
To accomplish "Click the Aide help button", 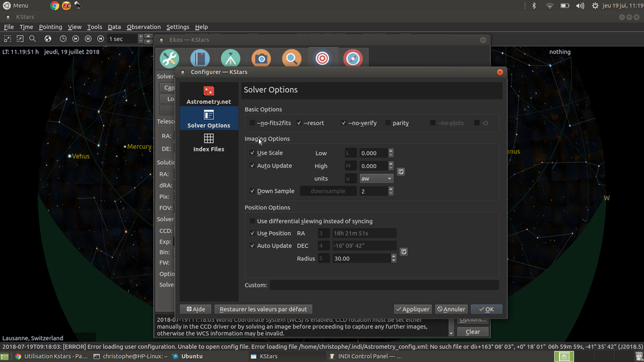I will coord(196,309).
